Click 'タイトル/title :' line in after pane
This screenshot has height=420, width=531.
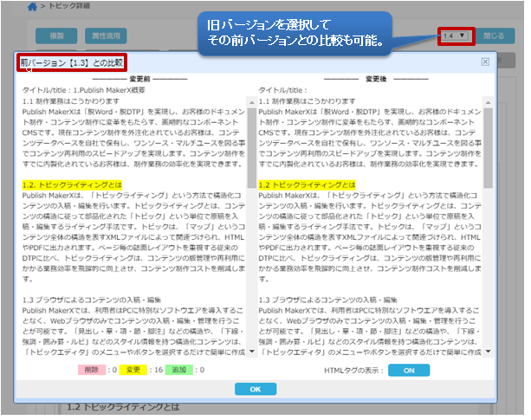282,90
